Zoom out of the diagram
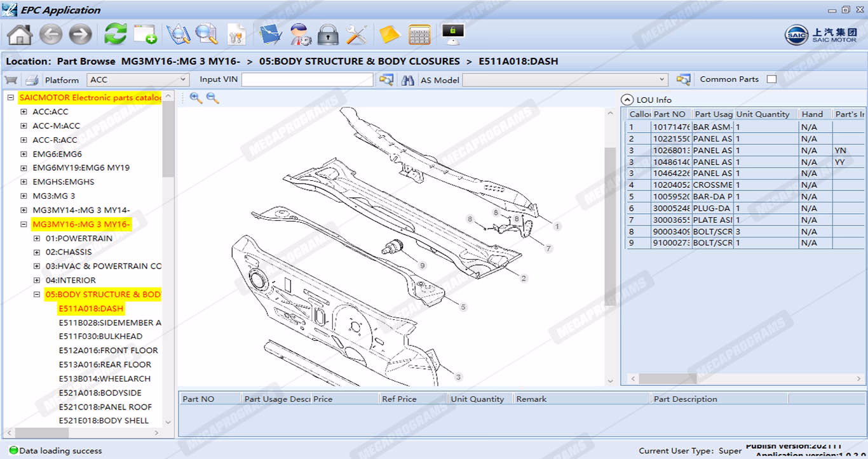Image resolution: width=868 pixels, height=459 pixels. point(213,98)
